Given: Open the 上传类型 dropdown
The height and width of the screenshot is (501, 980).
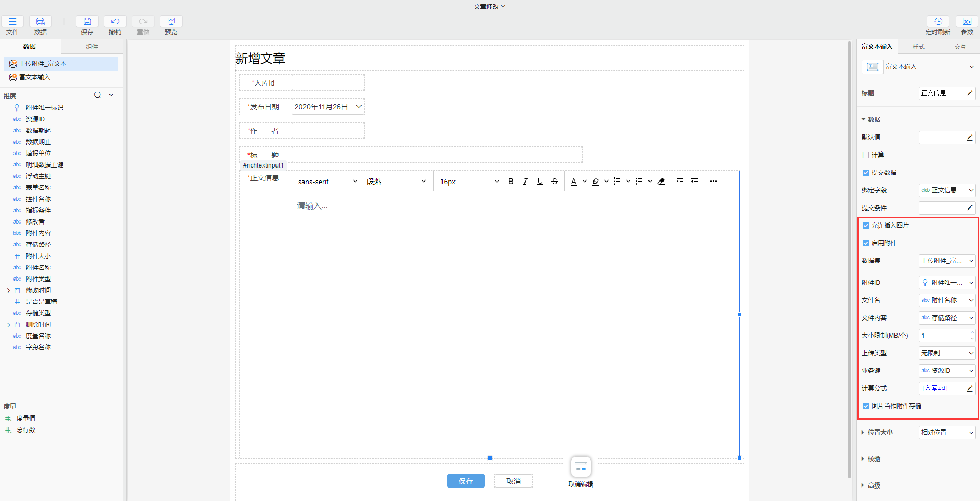Looking at the screenshot, I should point(947,353).
